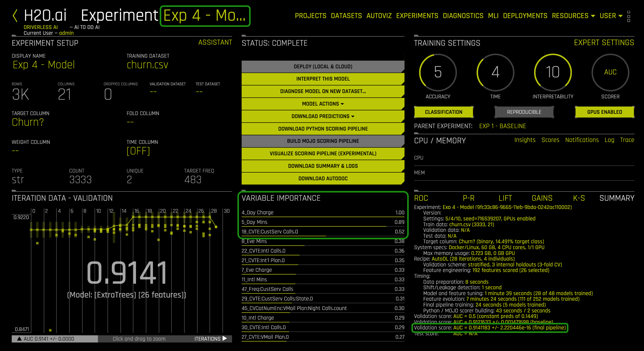
Task: Click the AUC triangle indicator in chart footer
Action: (19, 339)
